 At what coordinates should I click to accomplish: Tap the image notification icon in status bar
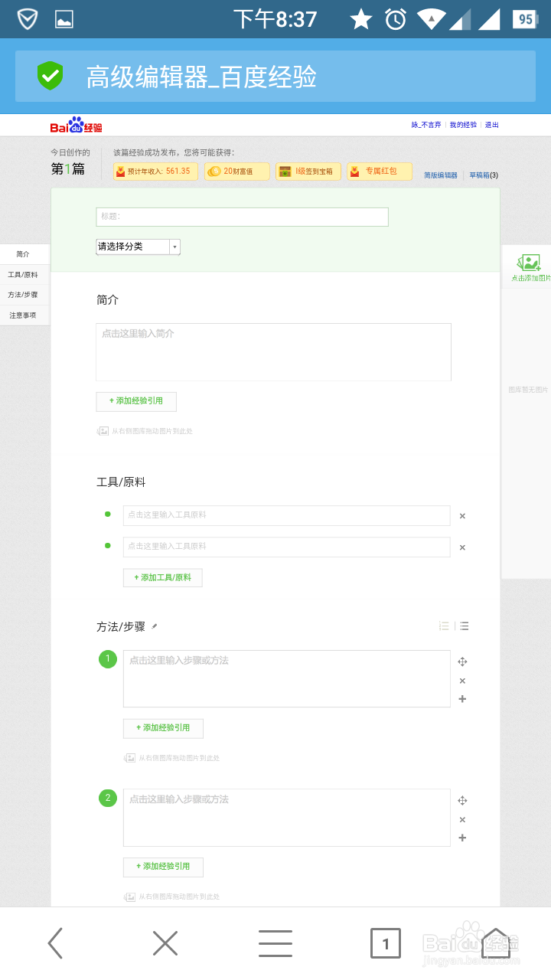coord(64,20)
